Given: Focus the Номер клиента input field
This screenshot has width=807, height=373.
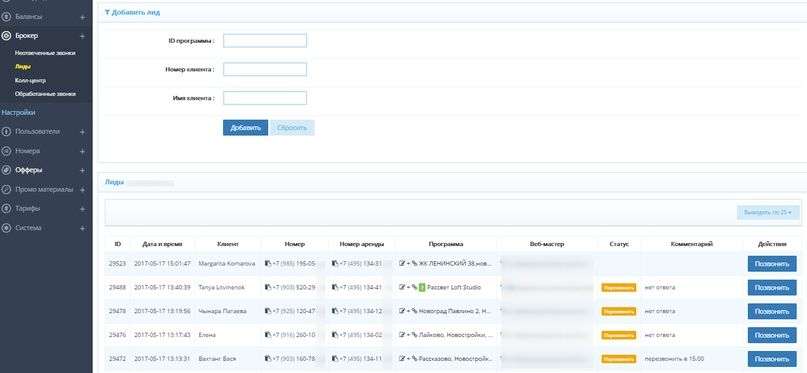Looking at the screenshot, I should [x=265, y=69].
